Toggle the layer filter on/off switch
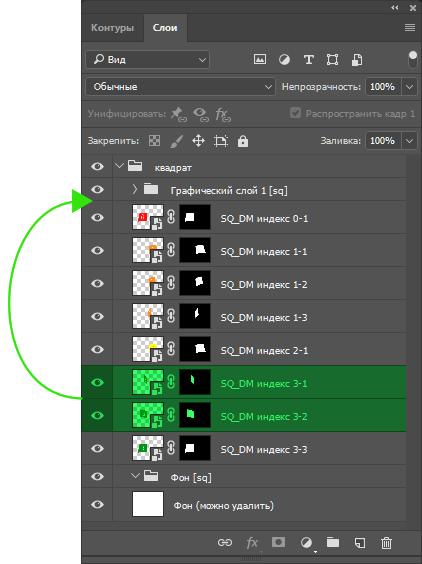This screenshot has width=422, height=564. point(413,60)
